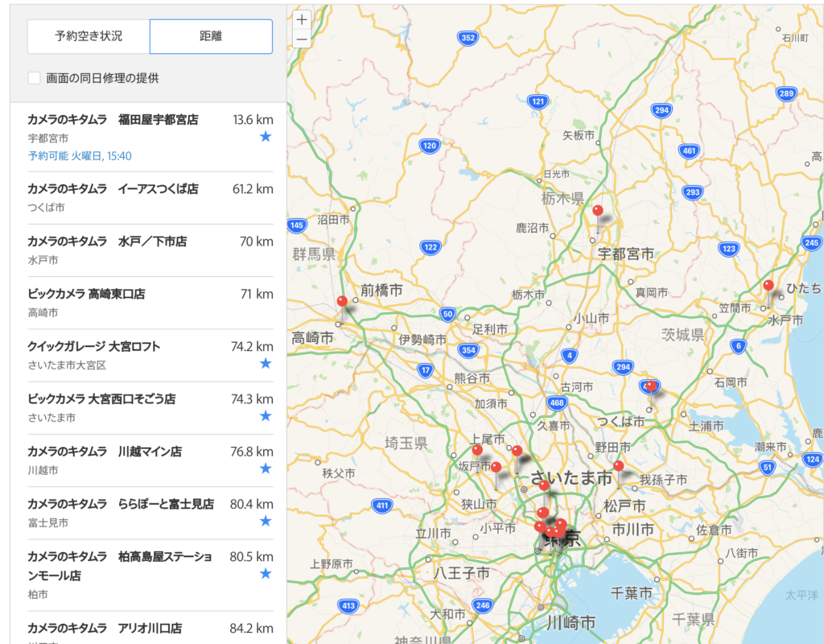824x644 pixels.
Task: Click the 70 km distance value
Action: point(257,242)
